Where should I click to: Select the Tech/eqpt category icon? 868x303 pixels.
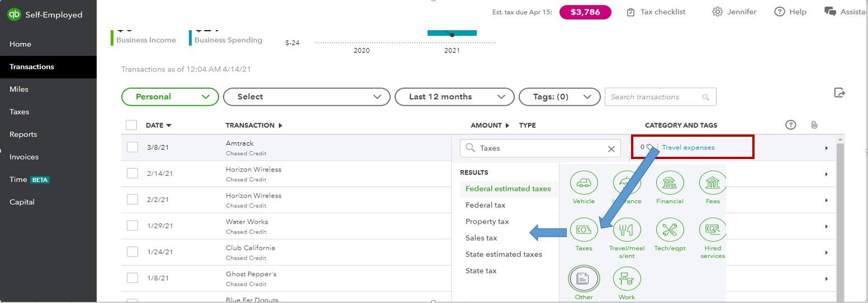[670, 230]
